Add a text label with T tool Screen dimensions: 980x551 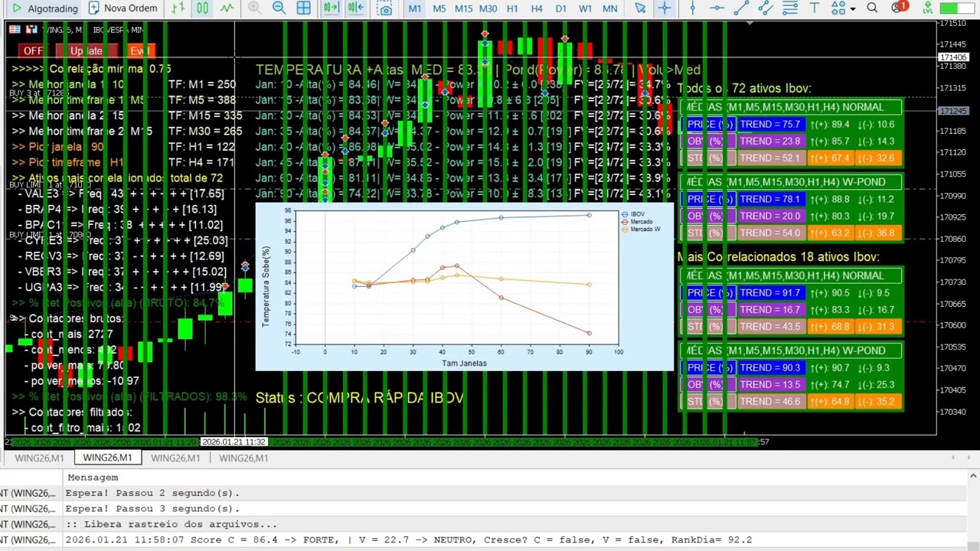coord(815,8)
